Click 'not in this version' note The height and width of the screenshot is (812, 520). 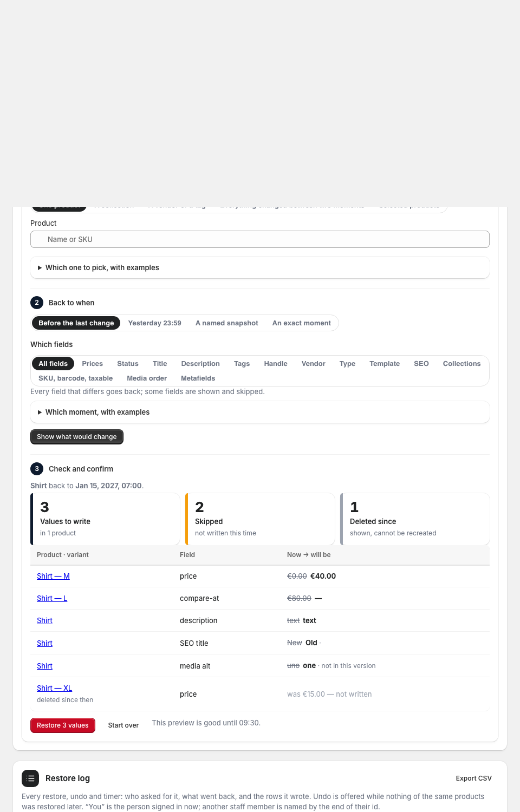(348, 666)
